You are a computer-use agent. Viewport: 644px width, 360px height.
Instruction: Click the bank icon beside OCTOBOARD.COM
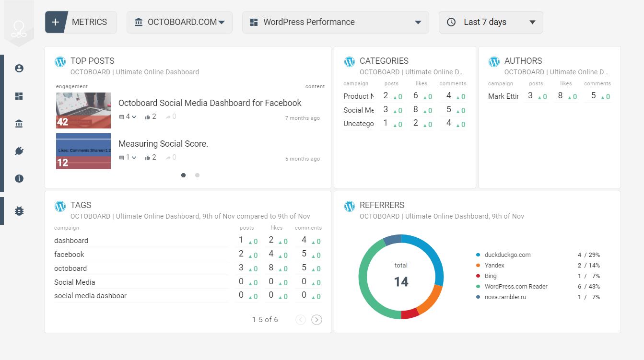(x=139, y=22)
